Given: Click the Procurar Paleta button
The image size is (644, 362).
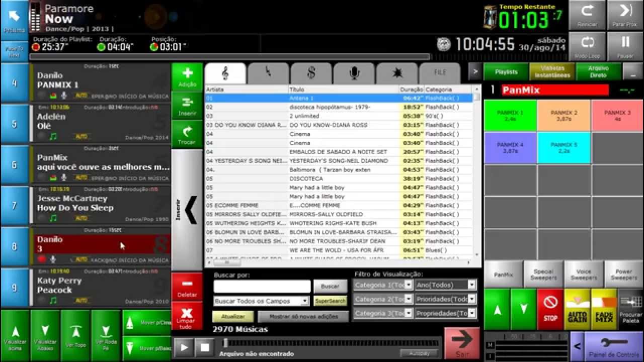Looking at the screenshot, I should (630, 309).
